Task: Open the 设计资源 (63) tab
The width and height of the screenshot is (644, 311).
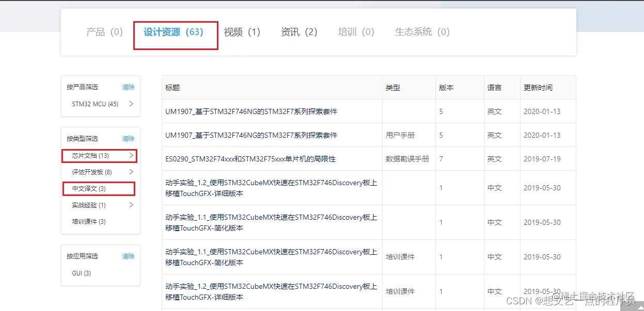Action: point(174,32)
